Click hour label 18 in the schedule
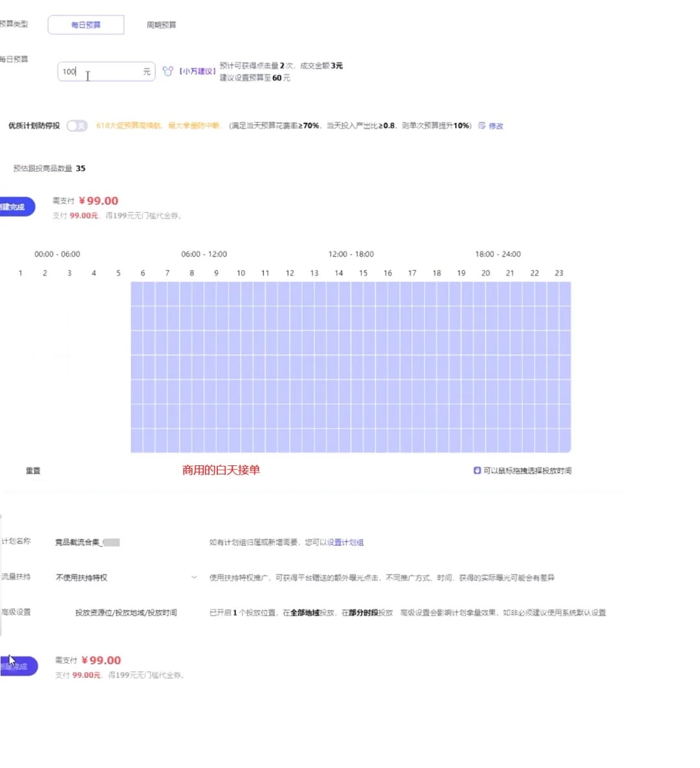This screenshot has height=768, width=700. click(436, 273)
